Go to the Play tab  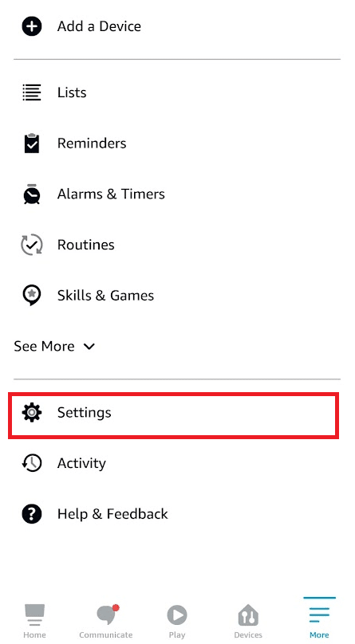177,621
